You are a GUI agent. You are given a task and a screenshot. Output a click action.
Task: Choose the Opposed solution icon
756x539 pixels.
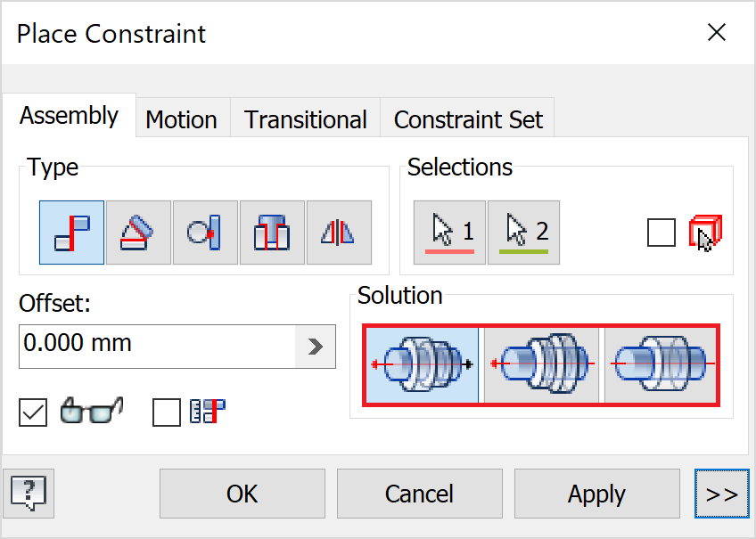[421, 365]
